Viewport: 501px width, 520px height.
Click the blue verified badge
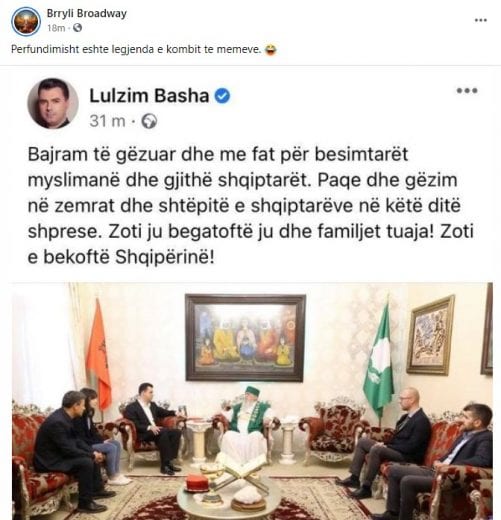[222, 96]
